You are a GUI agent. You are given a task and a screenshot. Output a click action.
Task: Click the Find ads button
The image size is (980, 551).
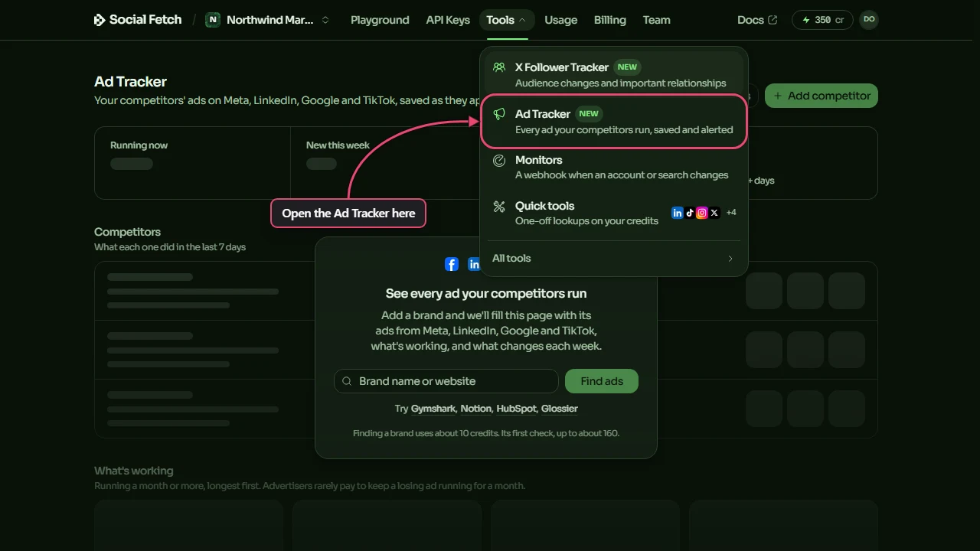pyautogui.click(x=602, y=381)
